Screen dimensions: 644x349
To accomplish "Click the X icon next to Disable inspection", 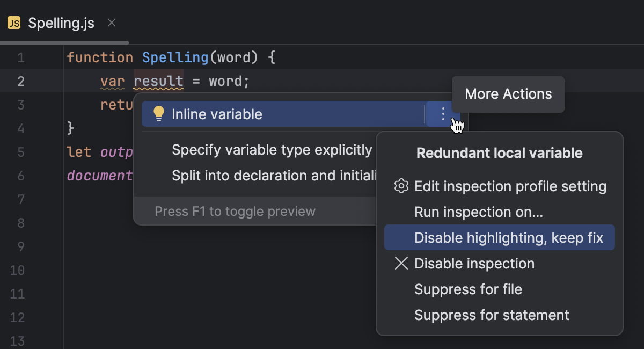I will pos(401,263).
